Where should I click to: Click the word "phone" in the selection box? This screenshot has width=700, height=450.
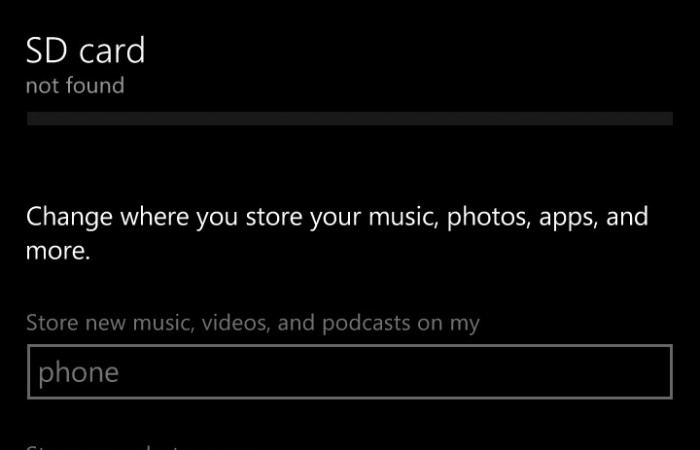(78, 374)
